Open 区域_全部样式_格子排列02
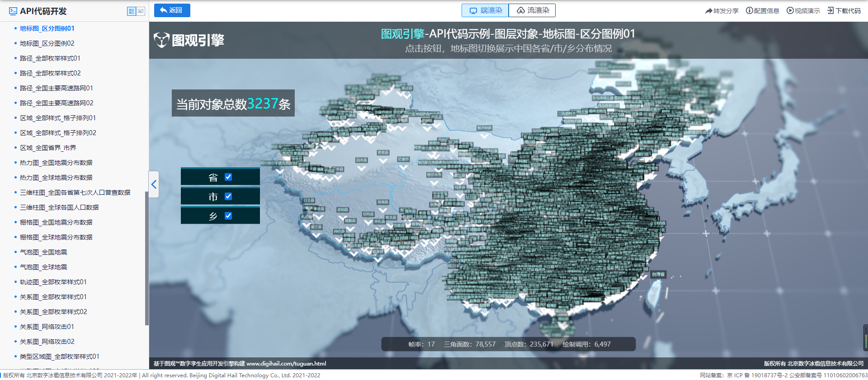 click(58, 133)
